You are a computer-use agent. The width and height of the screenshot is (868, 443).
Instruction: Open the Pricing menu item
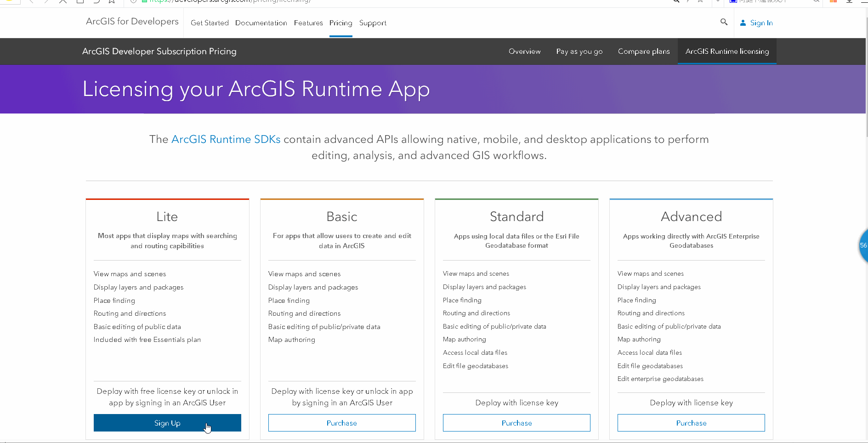340,23
